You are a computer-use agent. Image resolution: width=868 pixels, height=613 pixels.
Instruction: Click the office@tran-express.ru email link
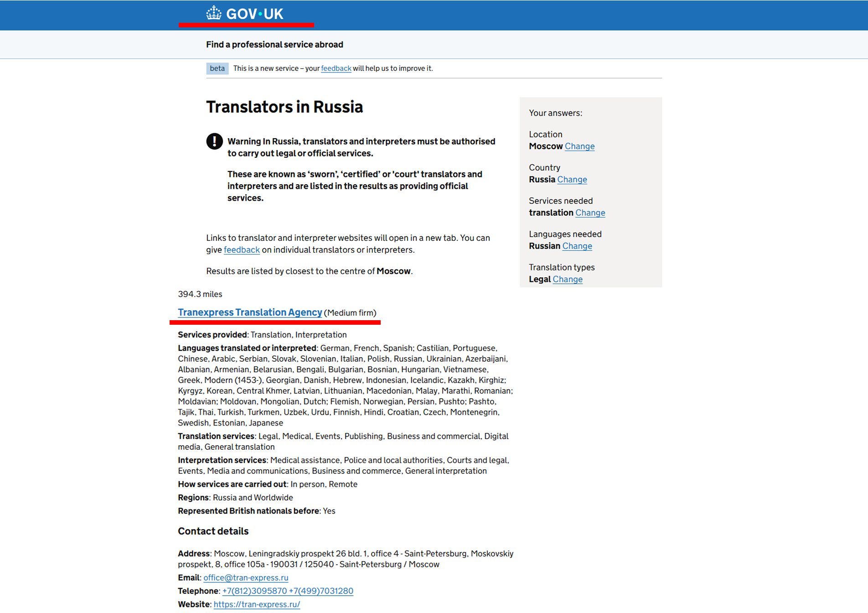(246, 578)
